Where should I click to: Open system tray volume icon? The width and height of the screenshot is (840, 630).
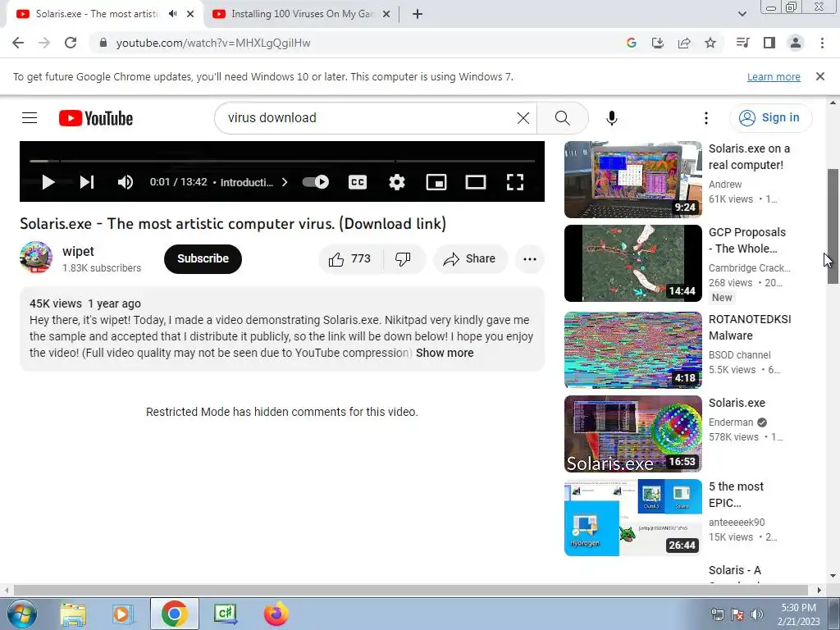tap(757, 614)
